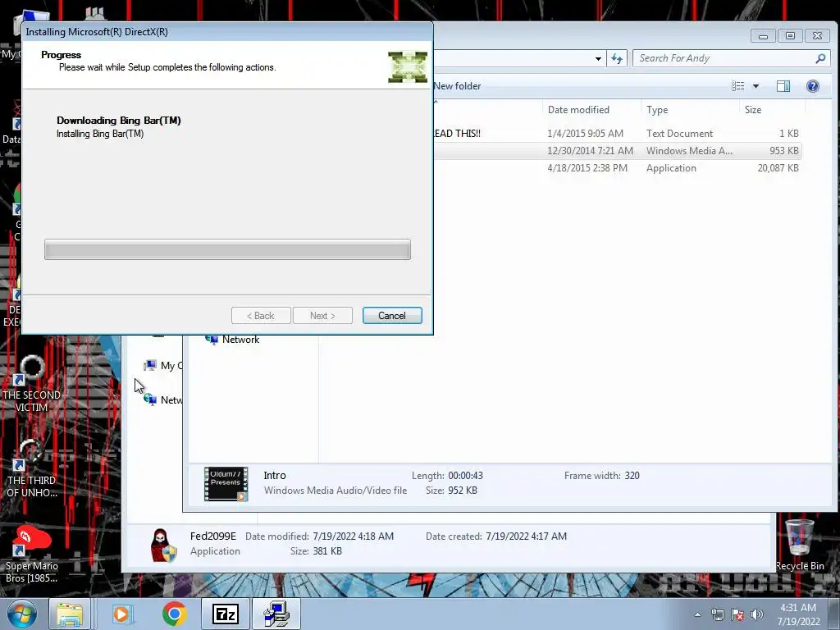Viewport: 840px width, 630px height.
Task: Focus the Search For Andy field
Action: tap(724, 58)
